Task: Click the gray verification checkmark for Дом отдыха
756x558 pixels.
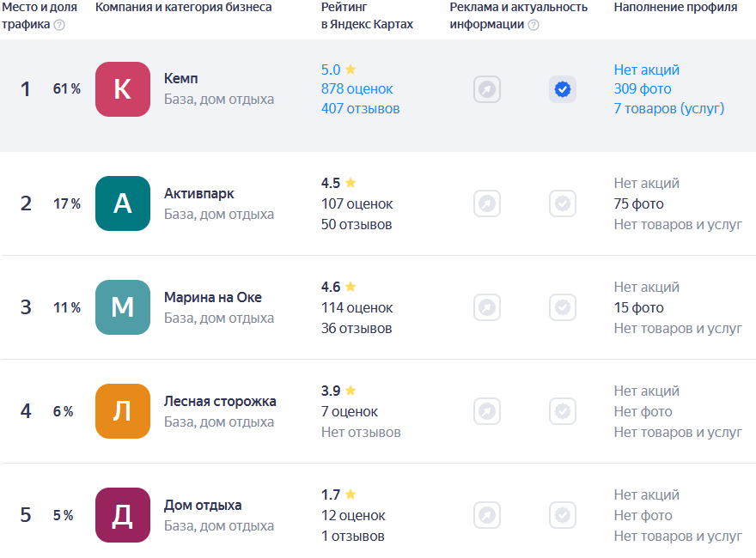Action: coord(563,515)
